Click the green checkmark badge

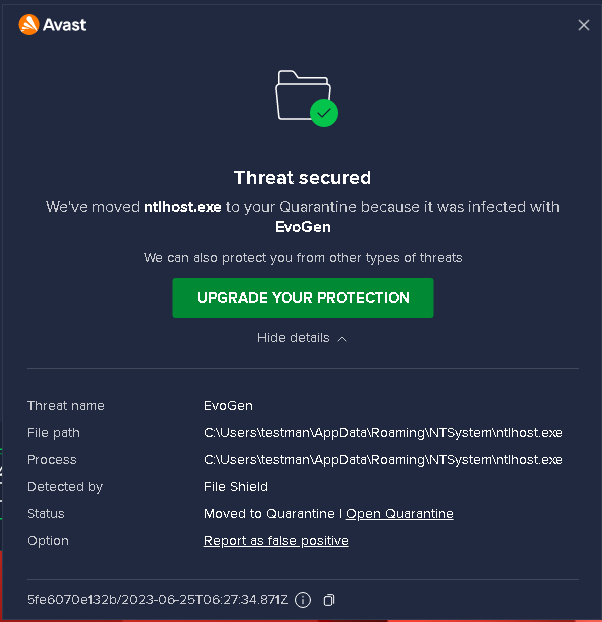[x=323, y=113]
